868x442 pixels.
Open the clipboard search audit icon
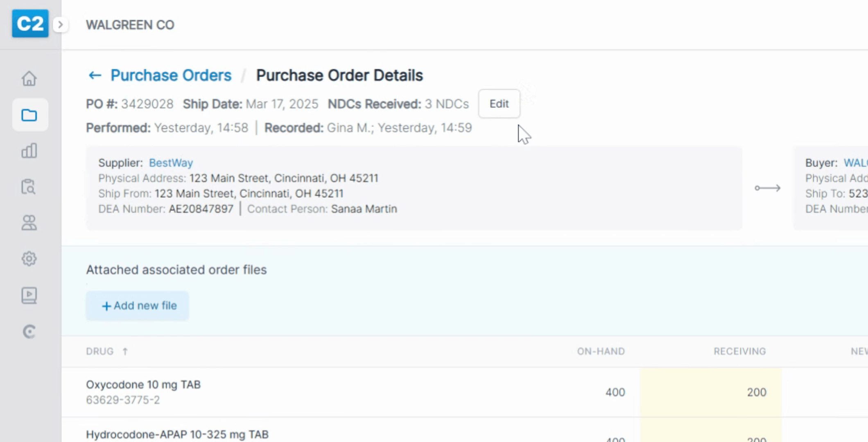click(x=29, y=187)
